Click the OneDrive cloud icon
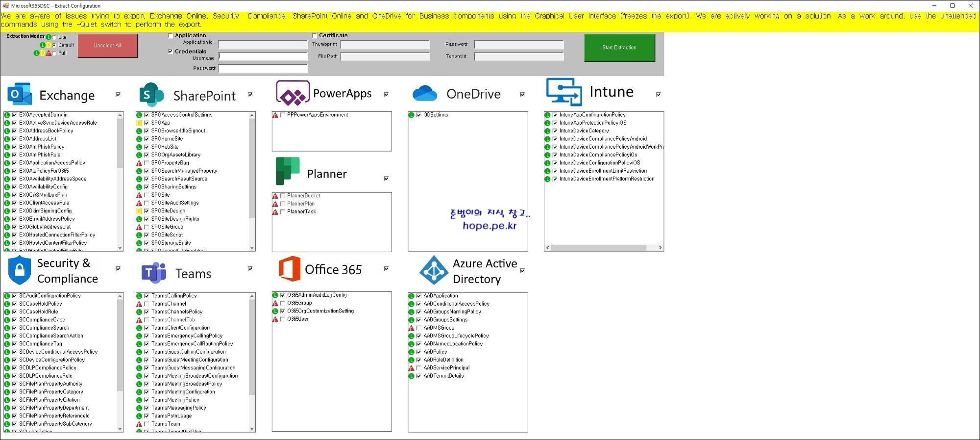980x440 pixels. [x=425, y=93]
